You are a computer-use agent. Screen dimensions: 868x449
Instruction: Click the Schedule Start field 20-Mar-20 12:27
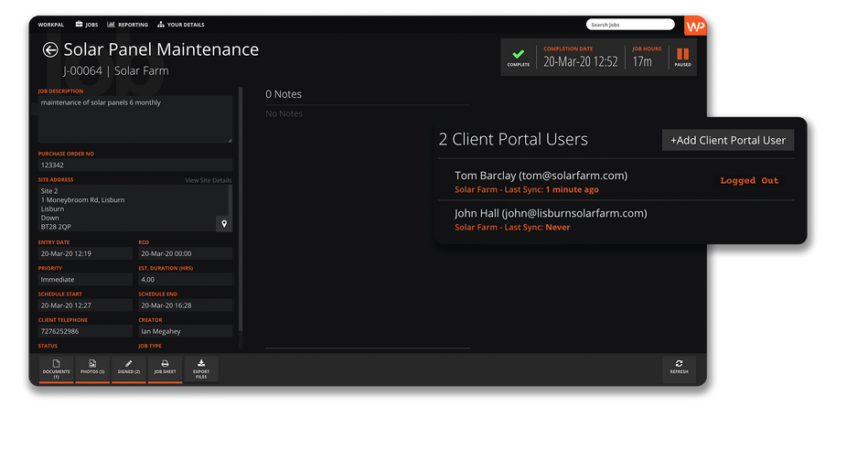pyautogui.click(x=85, y=305)
